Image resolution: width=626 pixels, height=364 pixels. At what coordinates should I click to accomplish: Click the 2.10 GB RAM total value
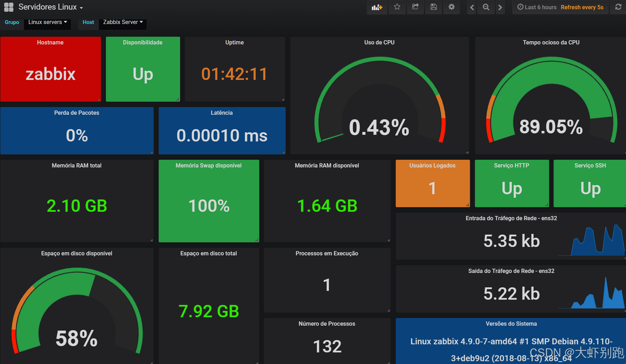coord(77,206)
